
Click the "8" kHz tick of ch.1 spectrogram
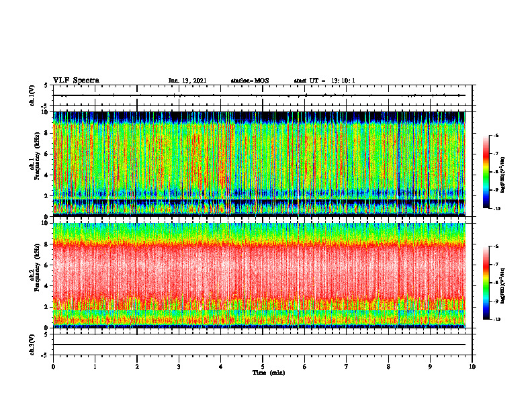(x=47, y=133)
